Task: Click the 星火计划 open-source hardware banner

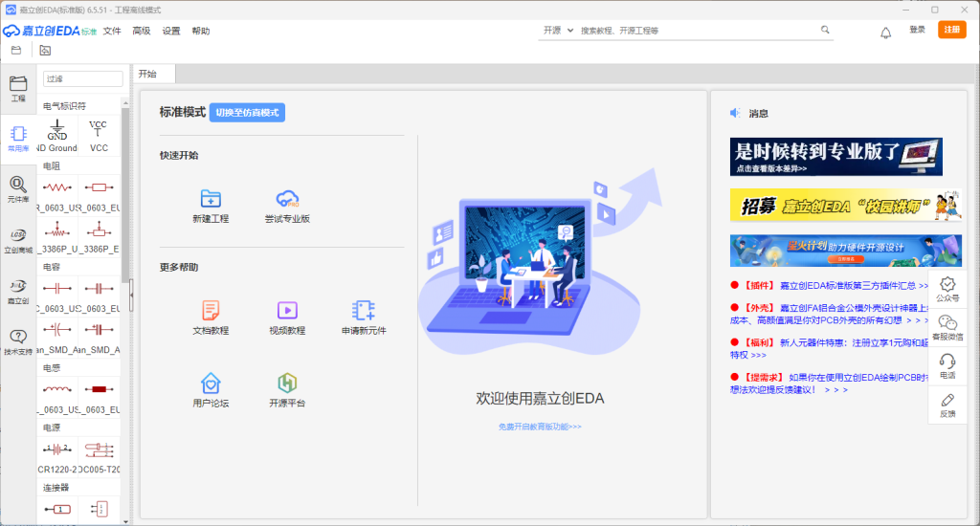Action: click(x=846, y=251)
